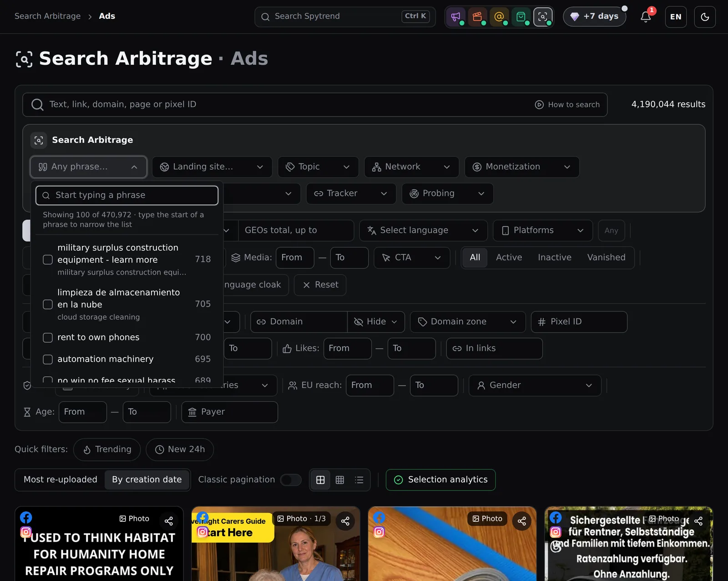
Task: Click the Search Arbitrage breadcrumb link
Action: tap(47, 16)
